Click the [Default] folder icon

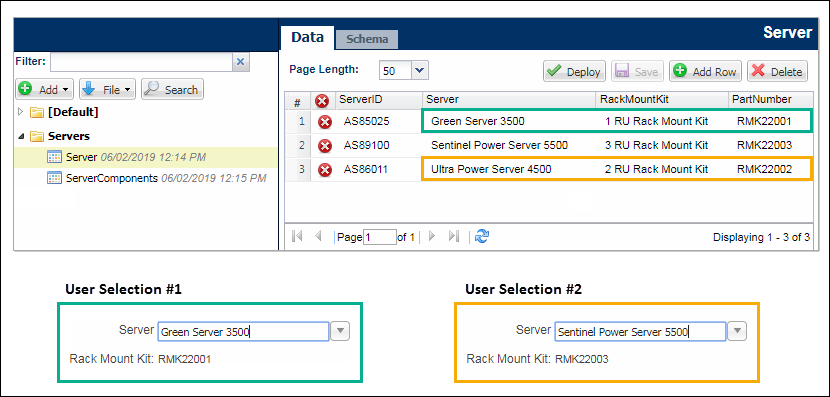37,112
